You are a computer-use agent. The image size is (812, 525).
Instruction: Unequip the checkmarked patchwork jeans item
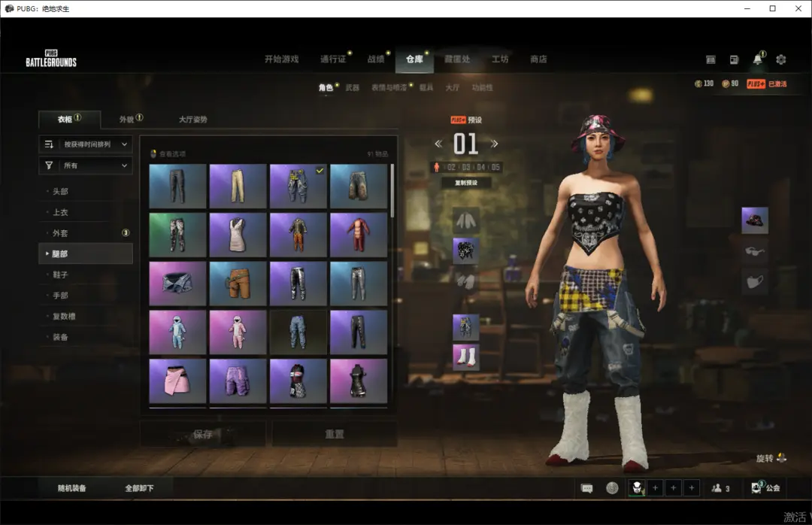coord(298,186)
